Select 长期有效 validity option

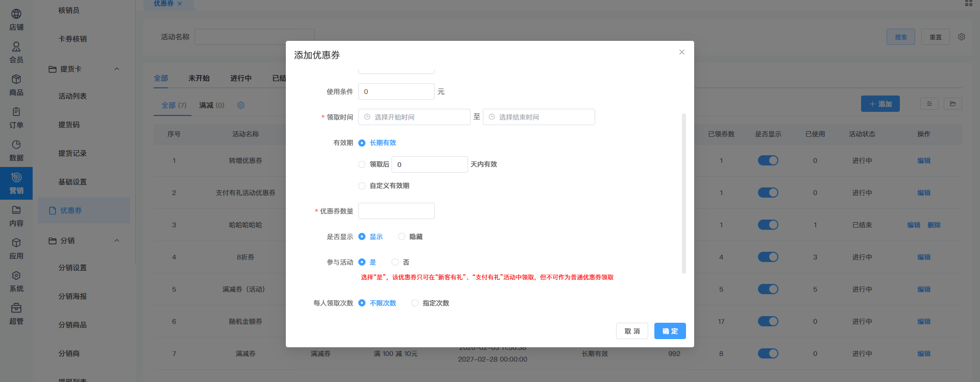click(x=377, y=143)
